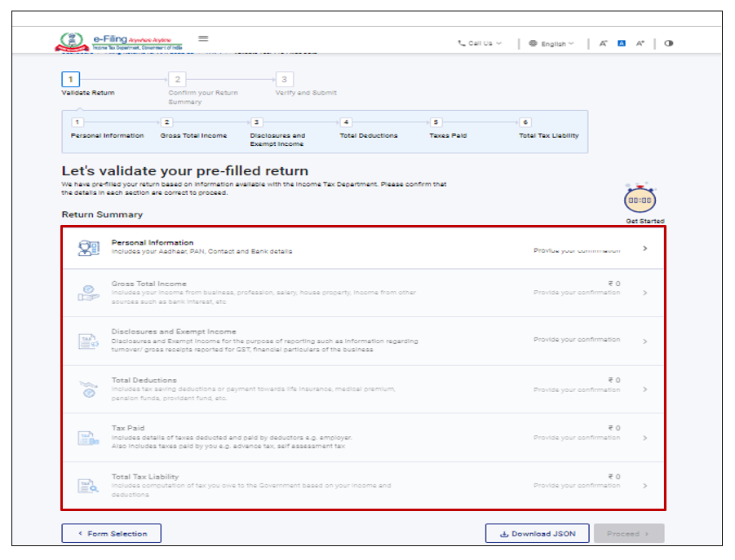735x560 pixels.
Task: Decrease font size with A- icon
Action: [x=604, y=43]
